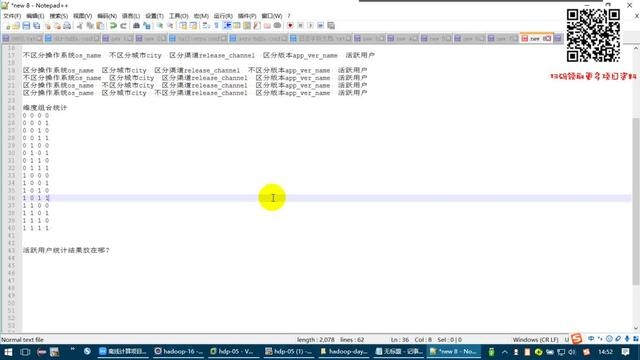640x360 pixels.
Task: Save the current file with Save icon
Action: coord(26,26)
